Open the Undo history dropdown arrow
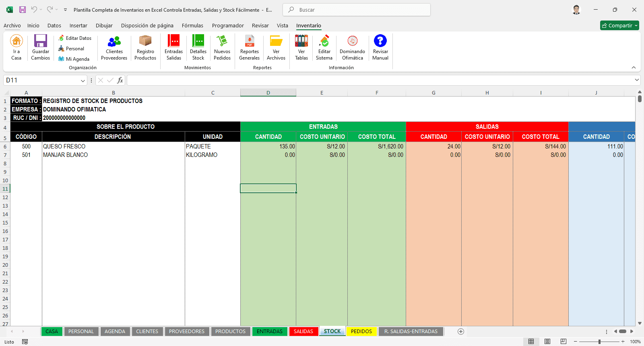Viewport: 644px width, 346px height. click(x=41, y=10)
